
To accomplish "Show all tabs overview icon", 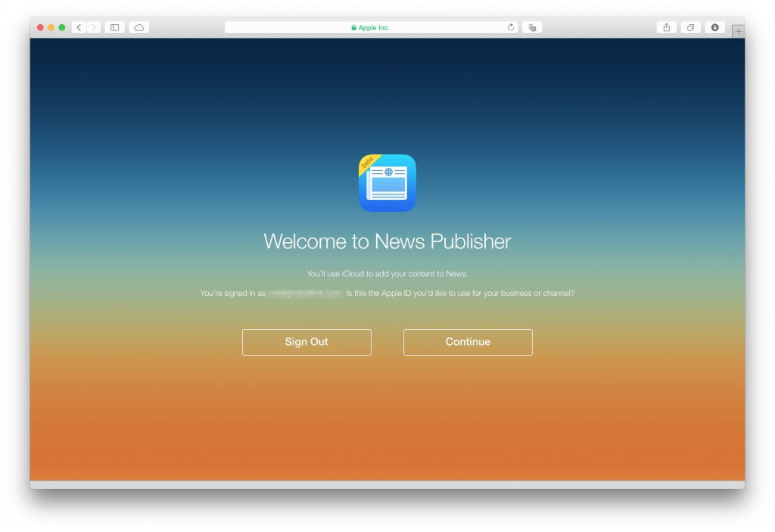I will click(x=691, y=28).
